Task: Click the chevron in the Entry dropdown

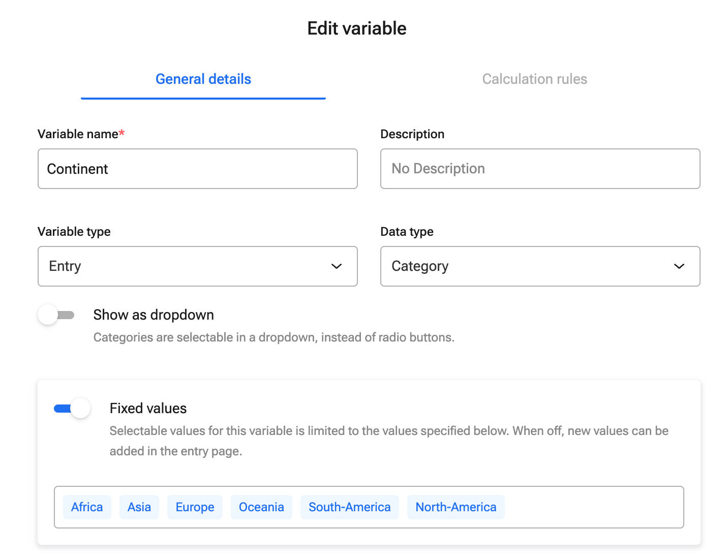Action: [x=337, y=266]
